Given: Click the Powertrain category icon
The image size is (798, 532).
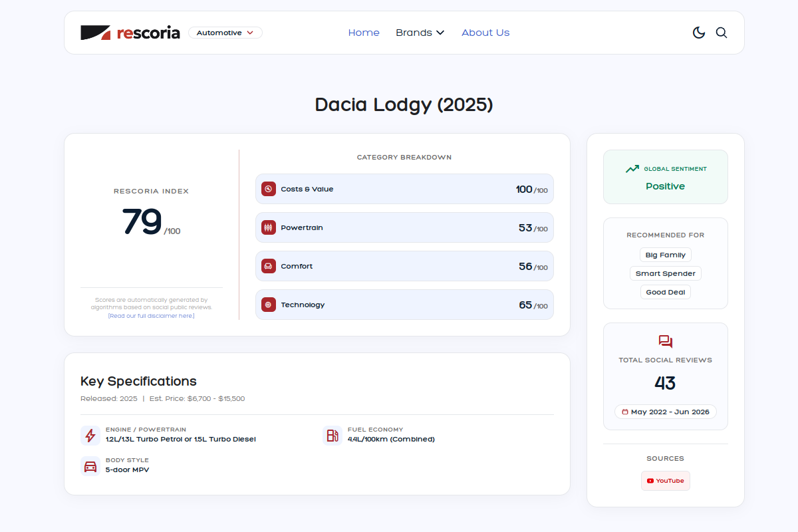Looking at the screenshot, I should pyautogui.click(x=269, y=227).
